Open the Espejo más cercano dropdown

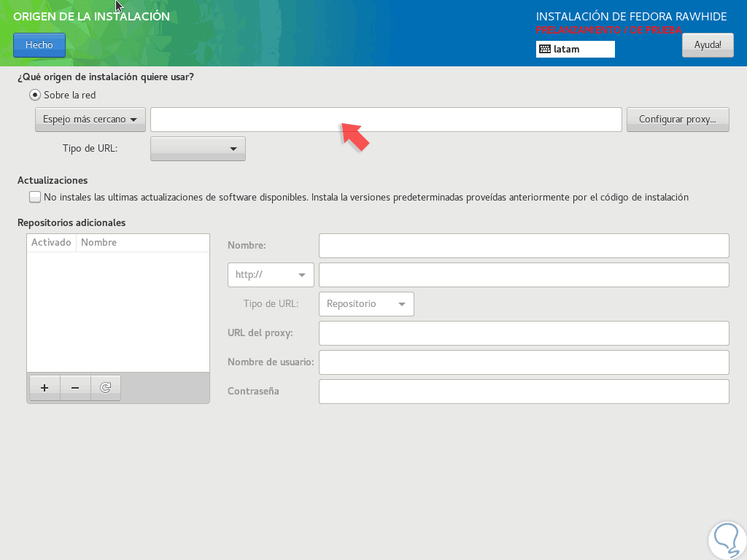coord(90,119)
